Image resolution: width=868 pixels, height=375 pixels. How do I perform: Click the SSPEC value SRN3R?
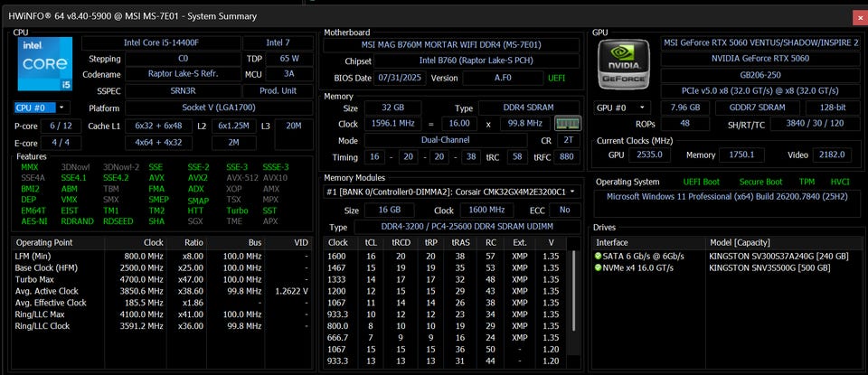(184, 90)
